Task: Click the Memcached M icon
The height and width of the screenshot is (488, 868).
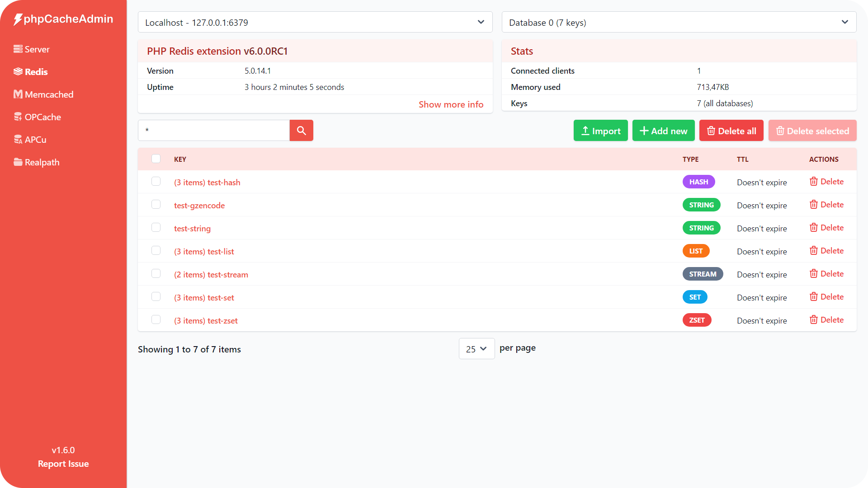Action: pyautogui.click(x=18, y=94)
